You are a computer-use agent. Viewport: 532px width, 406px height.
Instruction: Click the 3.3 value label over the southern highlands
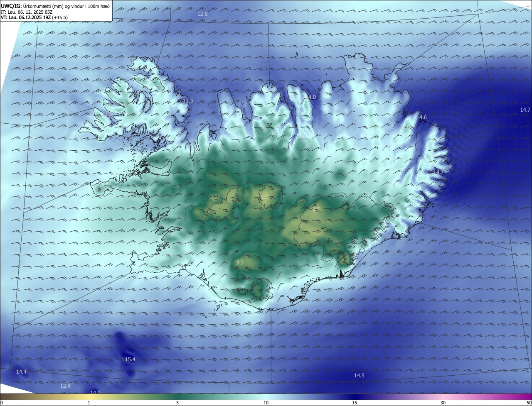pyautogui.click(x=240, y=262)
